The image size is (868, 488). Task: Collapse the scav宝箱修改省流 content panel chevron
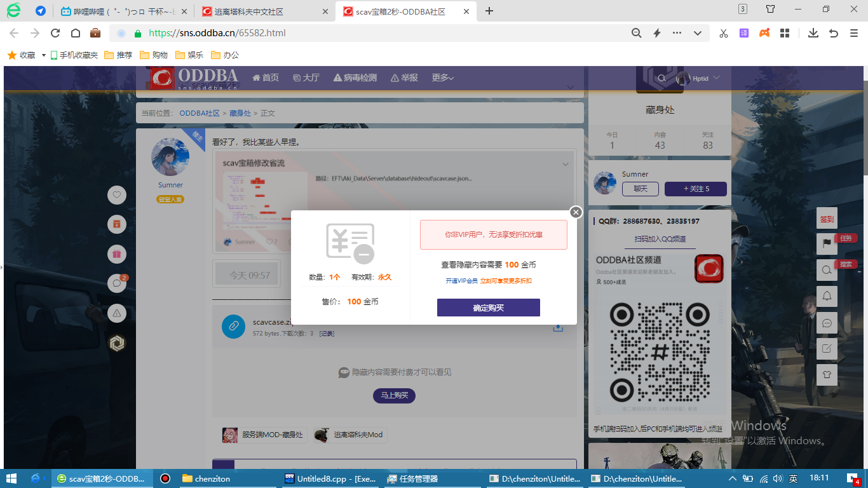(x=565, y=164)
